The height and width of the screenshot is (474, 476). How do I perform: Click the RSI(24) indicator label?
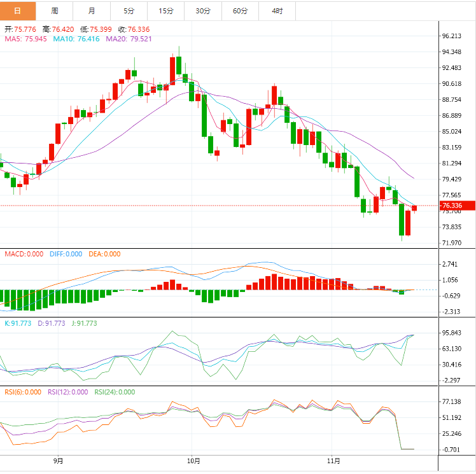(x=115, y=392)
